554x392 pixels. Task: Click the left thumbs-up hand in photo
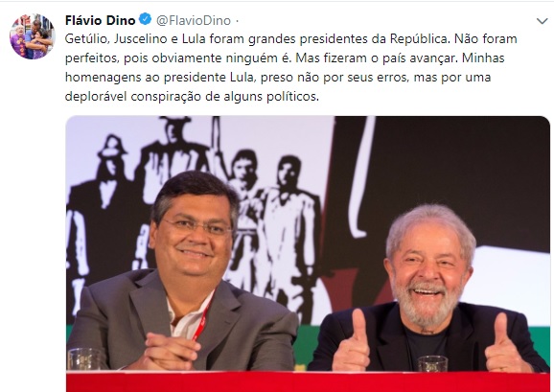click(351, 342)
